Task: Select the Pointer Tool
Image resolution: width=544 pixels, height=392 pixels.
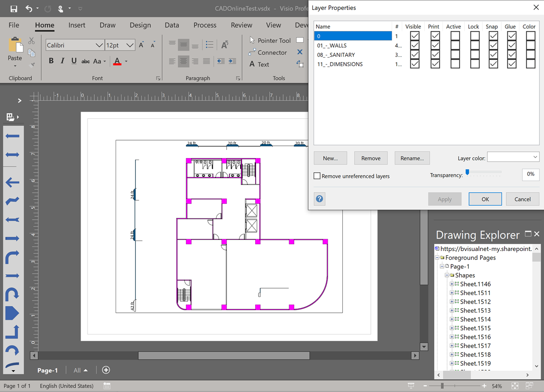Action: [x=270, y=40]
